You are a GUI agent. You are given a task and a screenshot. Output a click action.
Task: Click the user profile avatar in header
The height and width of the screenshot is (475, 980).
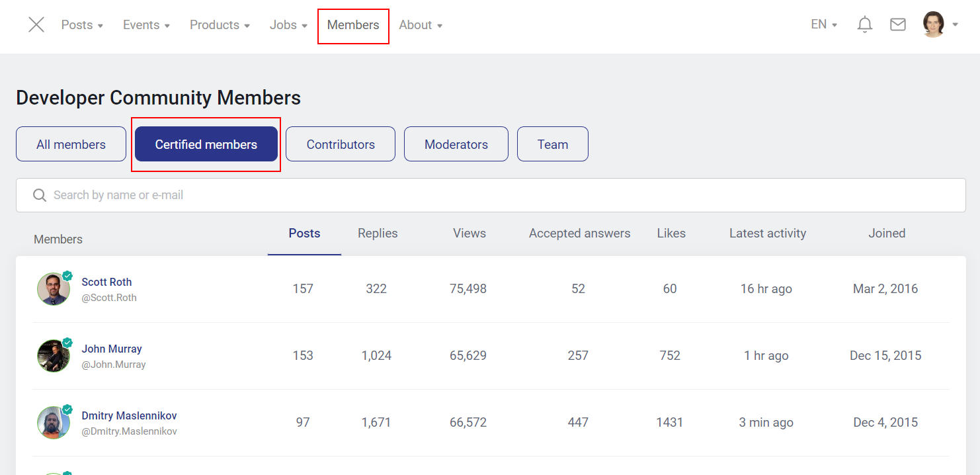[x=934, y=24]
